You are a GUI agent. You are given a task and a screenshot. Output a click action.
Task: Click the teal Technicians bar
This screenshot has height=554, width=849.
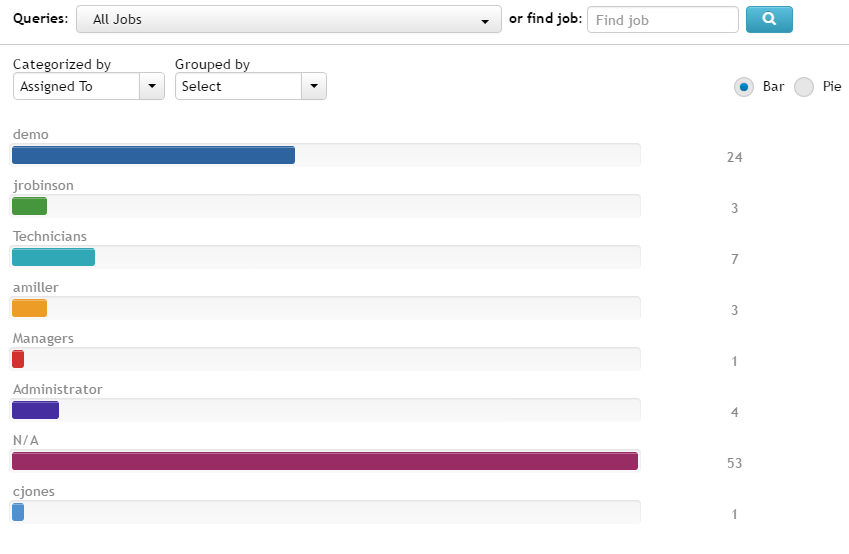pos(53,257)
